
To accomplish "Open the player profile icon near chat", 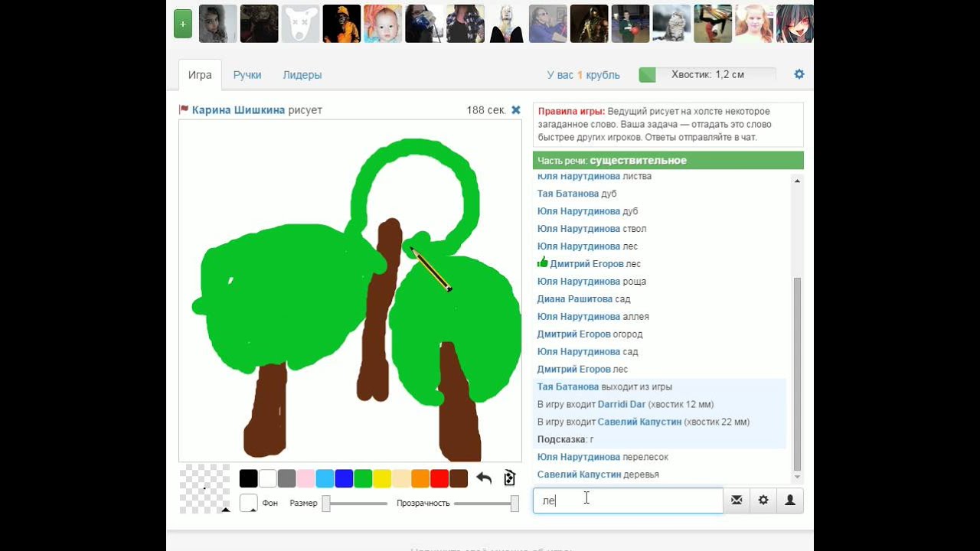I will coord(790,500).
